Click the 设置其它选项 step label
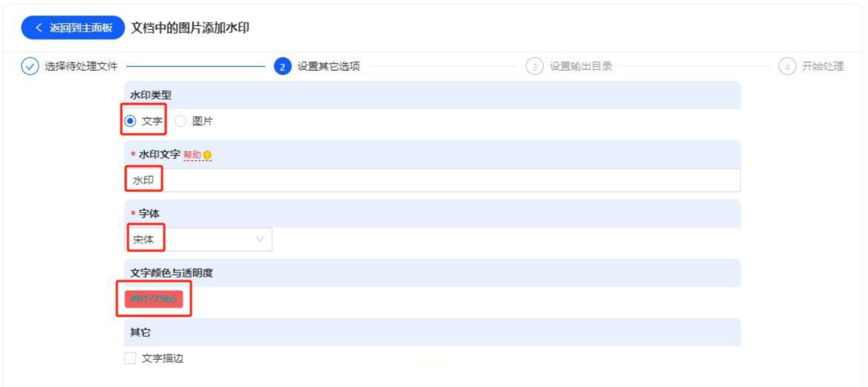Viewport: 868px width, 387px height. (x=328, y=66)
